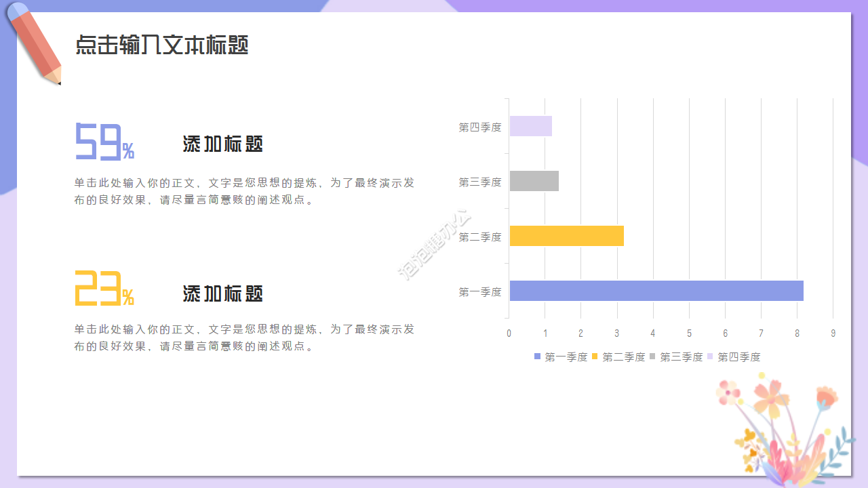Select the body paragraph under 59%
Image resolution: width=868 pixels, height=488 pixels.
tap(244, 192)
